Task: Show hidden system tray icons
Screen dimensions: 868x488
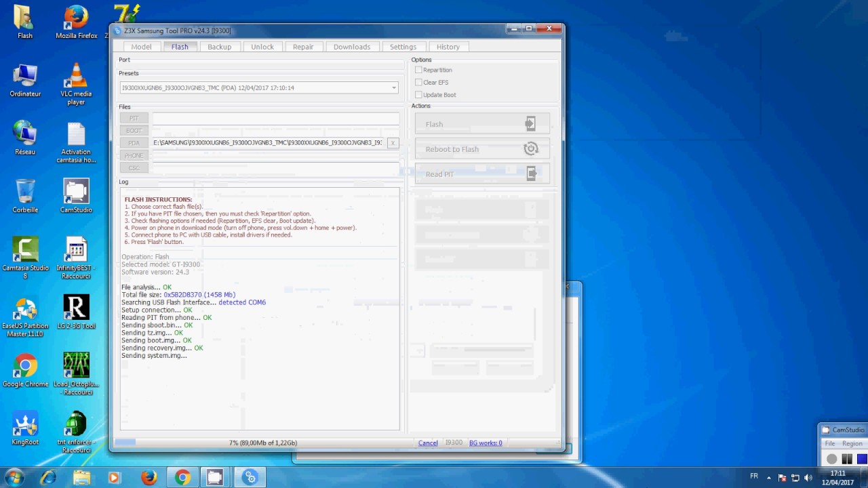Action: click(769, 478)
